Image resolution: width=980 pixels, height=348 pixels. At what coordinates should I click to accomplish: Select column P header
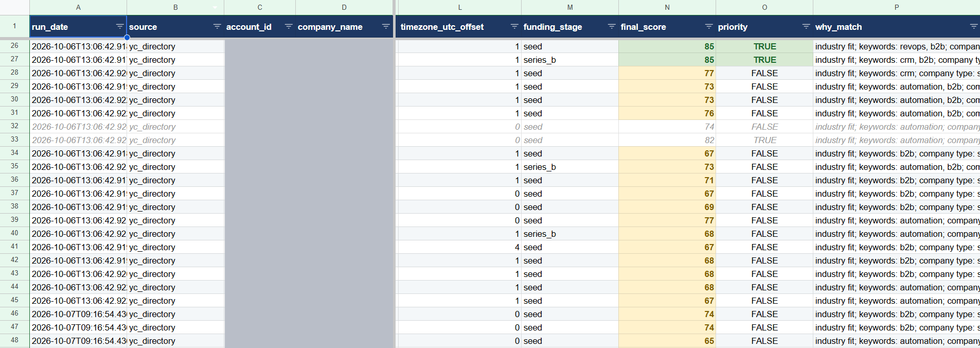tap(897, 7)
